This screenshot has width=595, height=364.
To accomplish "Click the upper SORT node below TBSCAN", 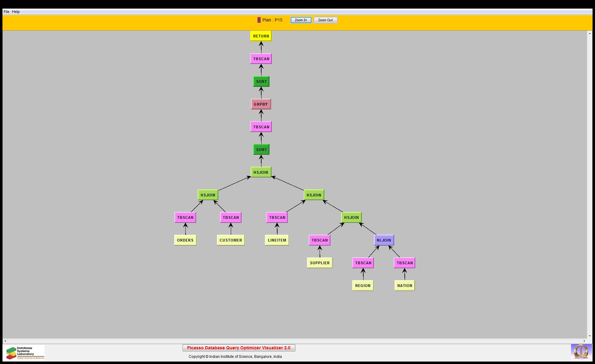I will [261, 82].
